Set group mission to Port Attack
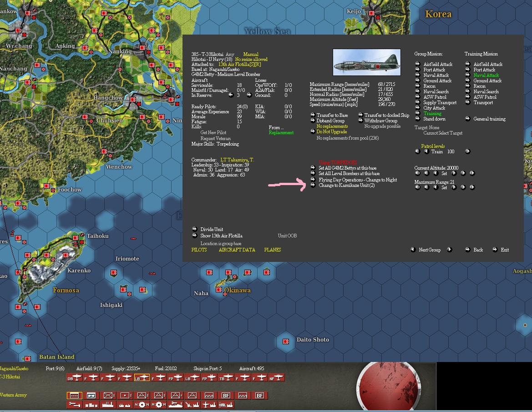This screenshot has height=412, width=532. 418,69
